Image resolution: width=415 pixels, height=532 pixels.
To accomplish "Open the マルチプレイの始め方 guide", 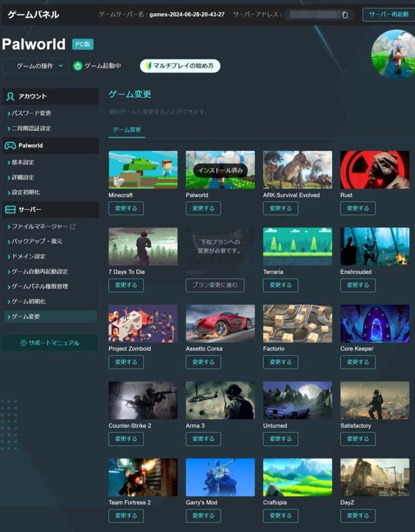I will coord(180,66).
